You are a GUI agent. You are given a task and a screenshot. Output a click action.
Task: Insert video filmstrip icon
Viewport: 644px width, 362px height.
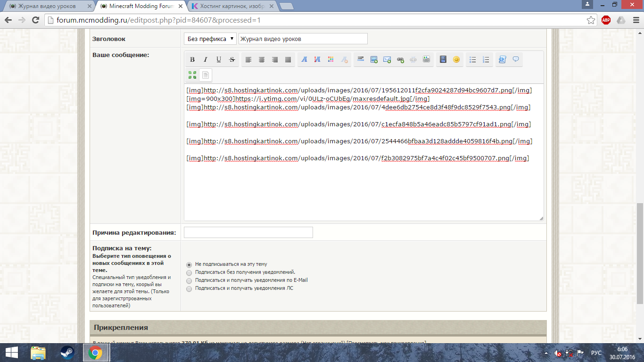tap(443, 59)
